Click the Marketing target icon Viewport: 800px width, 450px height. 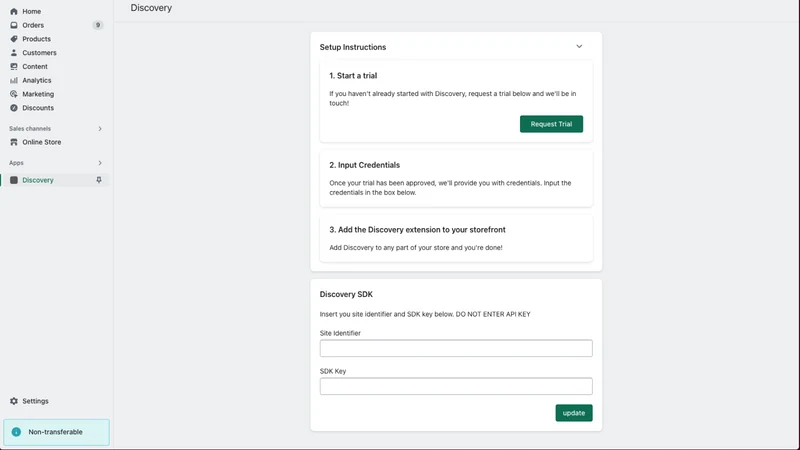14,94
